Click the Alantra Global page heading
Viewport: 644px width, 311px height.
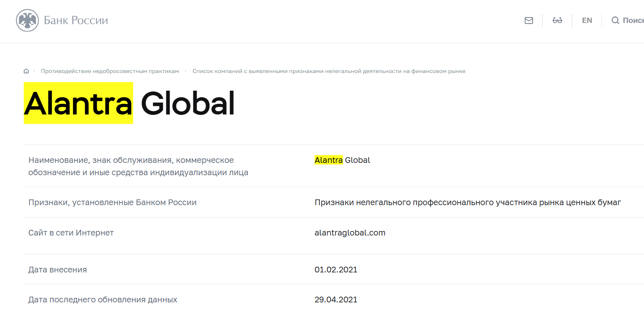pos(129,103)
